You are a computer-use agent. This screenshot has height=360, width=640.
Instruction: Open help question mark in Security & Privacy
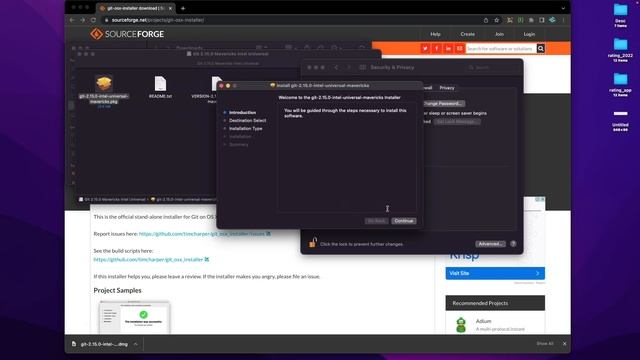513,244
